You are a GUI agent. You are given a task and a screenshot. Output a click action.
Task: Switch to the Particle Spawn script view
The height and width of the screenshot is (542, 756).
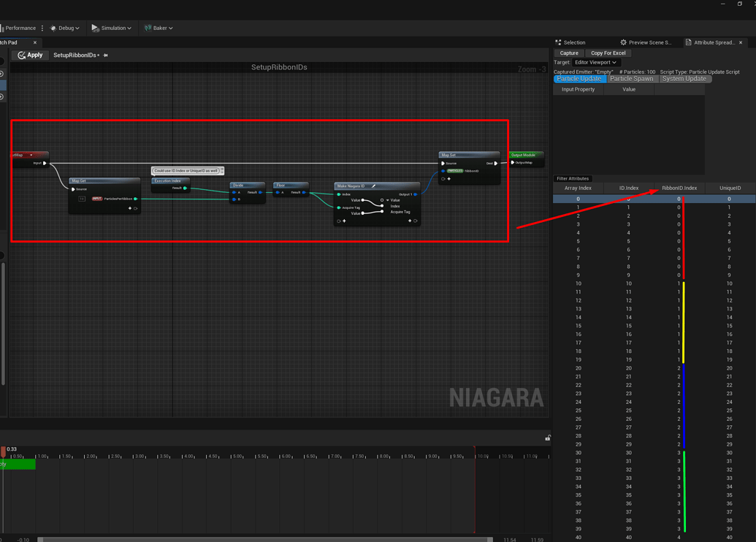[x=630, y=79]
